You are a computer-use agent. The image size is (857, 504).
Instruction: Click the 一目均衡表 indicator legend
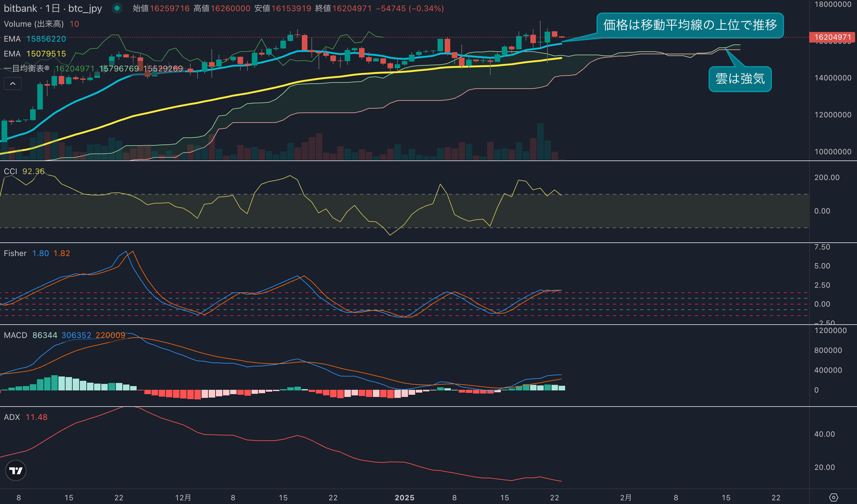click(26, 69)
